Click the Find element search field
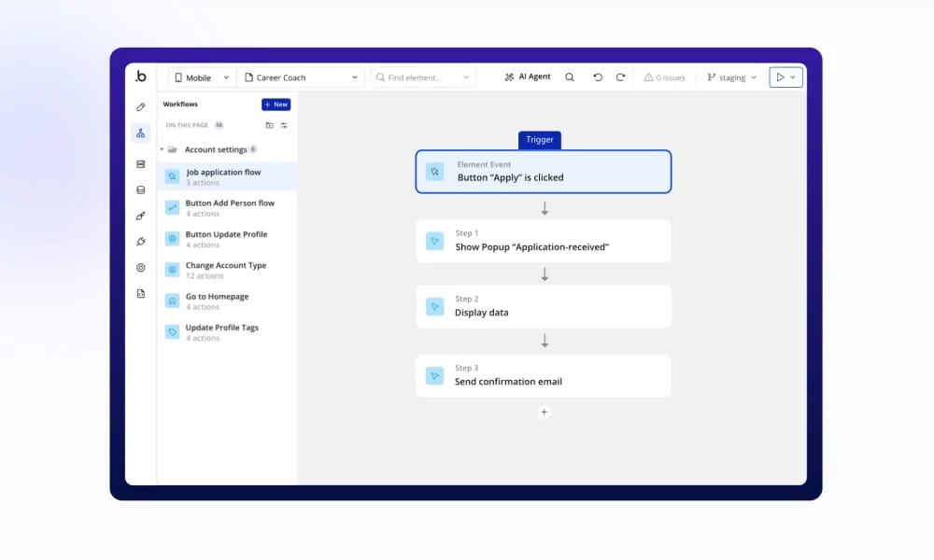Image resolution: width=934 pixels, height=560 pixels. [x=423, y=77]
